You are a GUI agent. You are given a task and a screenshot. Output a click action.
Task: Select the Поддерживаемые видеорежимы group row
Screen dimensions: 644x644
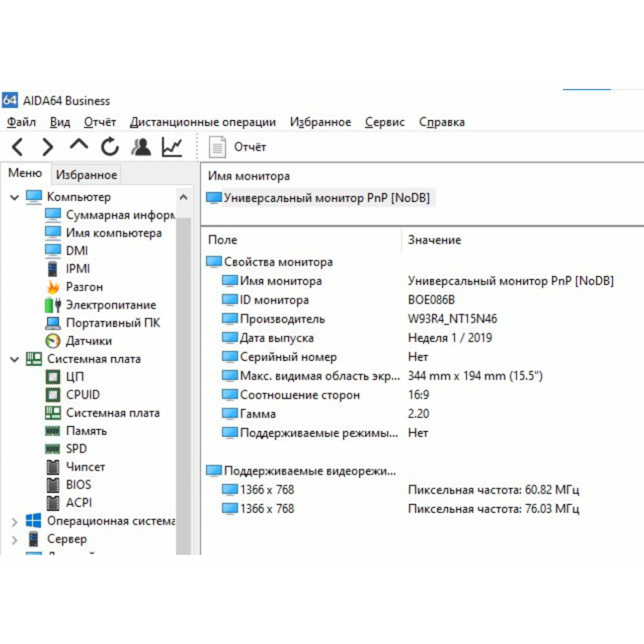click(301, 471)
